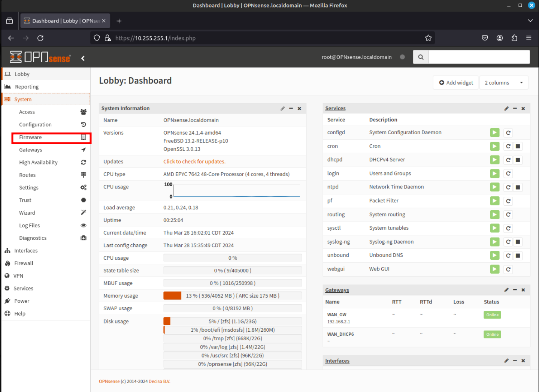
Task: Expand the VPN sidebar menu
Action: pos(46,276)
